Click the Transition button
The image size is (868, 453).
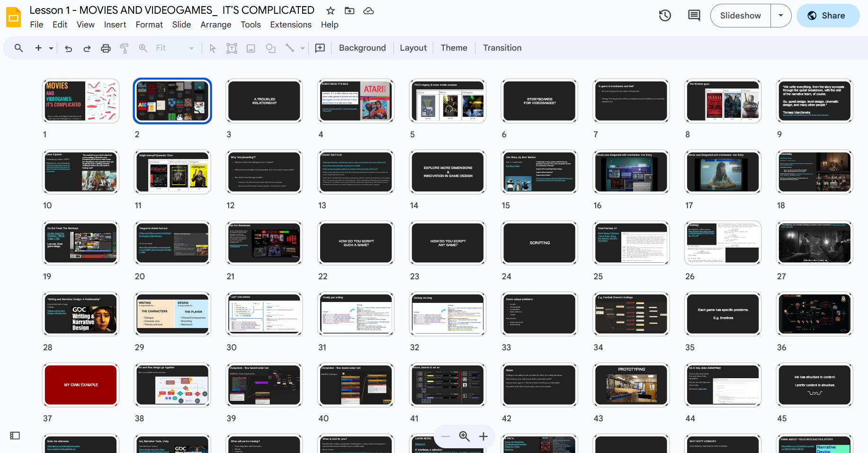(502, 48)
